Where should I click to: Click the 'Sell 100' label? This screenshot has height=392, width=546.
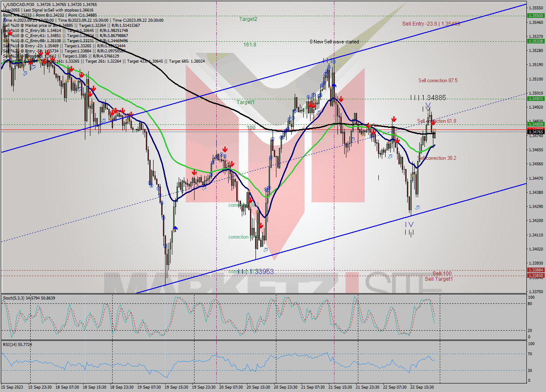442,274
